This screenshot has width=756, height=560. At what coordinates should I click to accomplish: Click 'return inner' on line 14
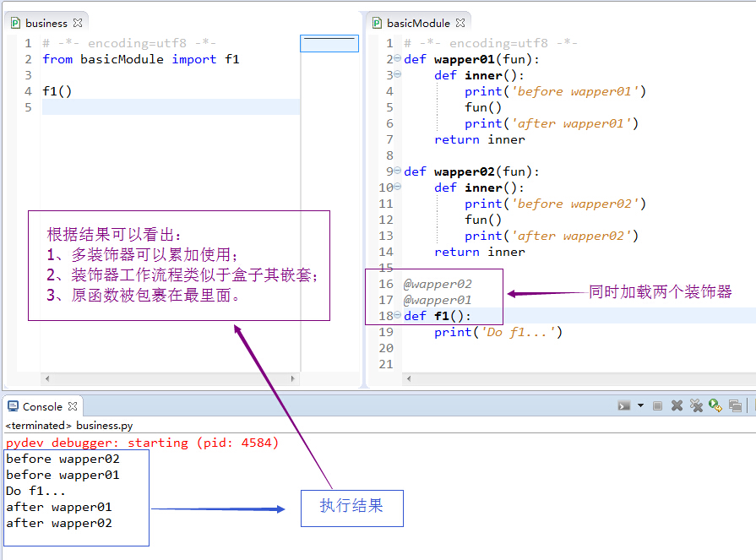(x=480, y=252)
